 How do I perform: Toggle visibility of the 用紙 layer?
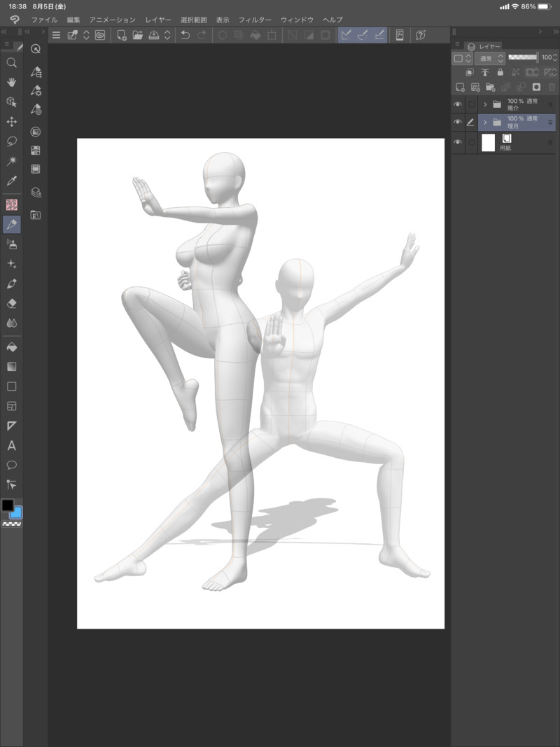458,143
